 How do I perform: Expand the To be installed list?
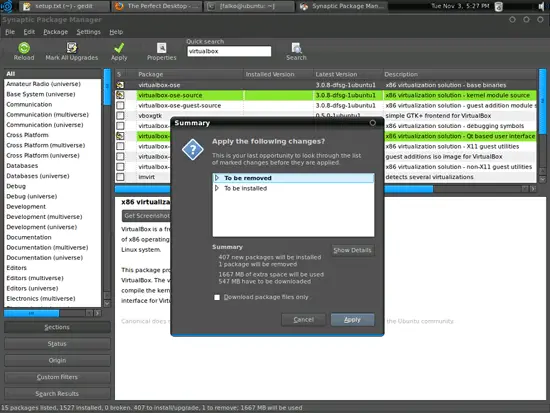pos(217,188)
